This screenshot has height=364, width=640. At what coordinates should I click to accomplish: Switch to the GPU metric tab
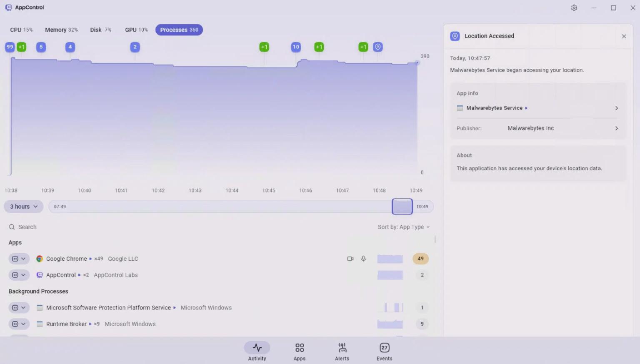coord(136,30)
